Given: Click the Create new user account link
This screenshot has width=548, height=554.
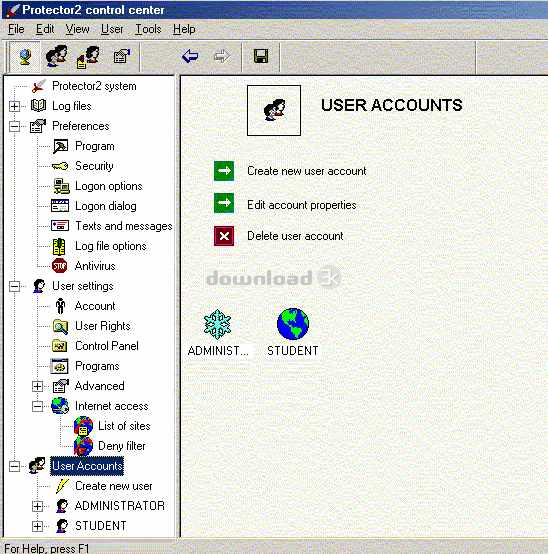Looking at the screenshot, I should click(x=307, y=171).
